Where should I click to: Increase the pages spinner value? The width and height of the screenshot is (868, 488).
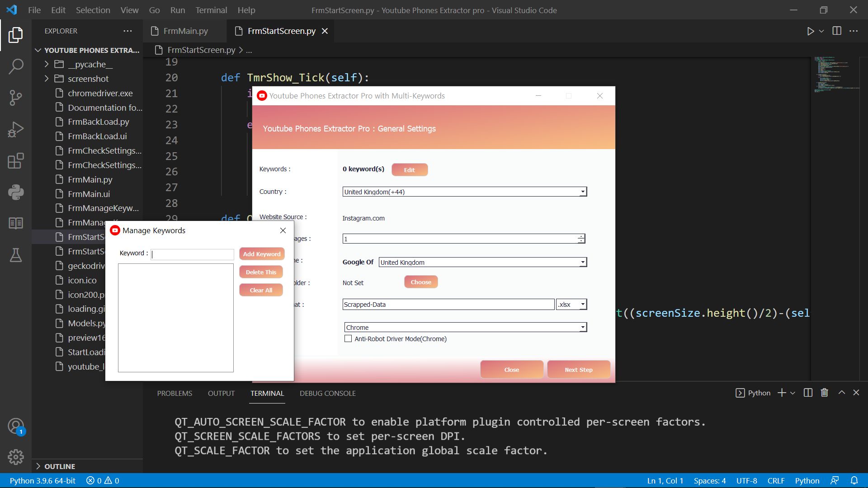(581, 236)
